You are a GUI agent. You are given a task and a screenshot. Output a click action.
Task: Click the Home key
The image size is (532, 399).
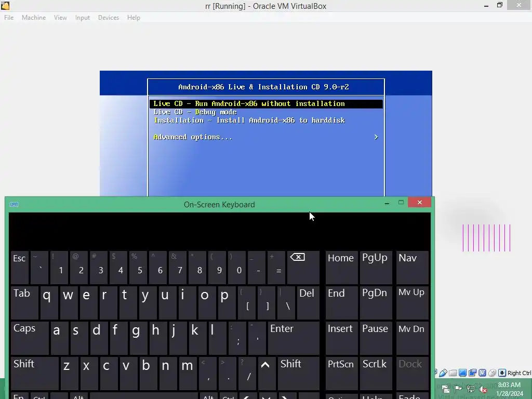coord(342,268)
